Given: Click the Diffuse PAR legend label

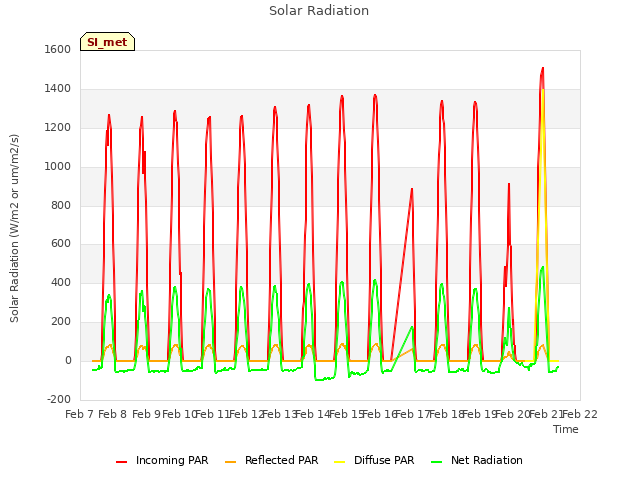Looking at the screenshot, I should point(384,460).
